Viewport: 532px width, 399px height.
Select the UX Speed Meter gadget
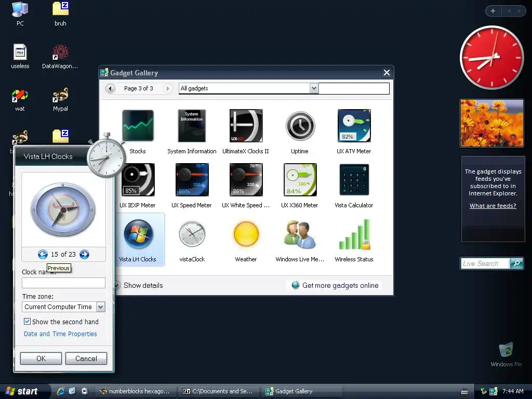point(192,185)
